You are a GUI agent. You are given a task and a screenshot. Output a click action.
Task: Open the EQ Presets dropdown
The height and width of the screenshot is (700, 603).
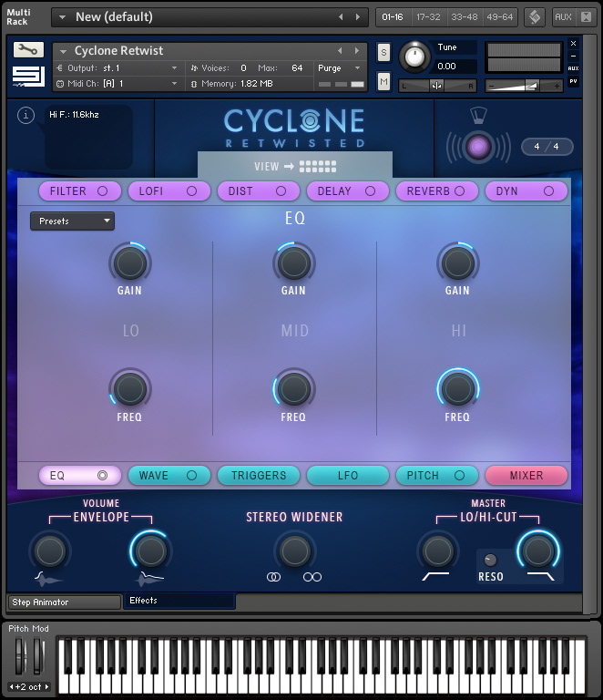coord(72,221)
